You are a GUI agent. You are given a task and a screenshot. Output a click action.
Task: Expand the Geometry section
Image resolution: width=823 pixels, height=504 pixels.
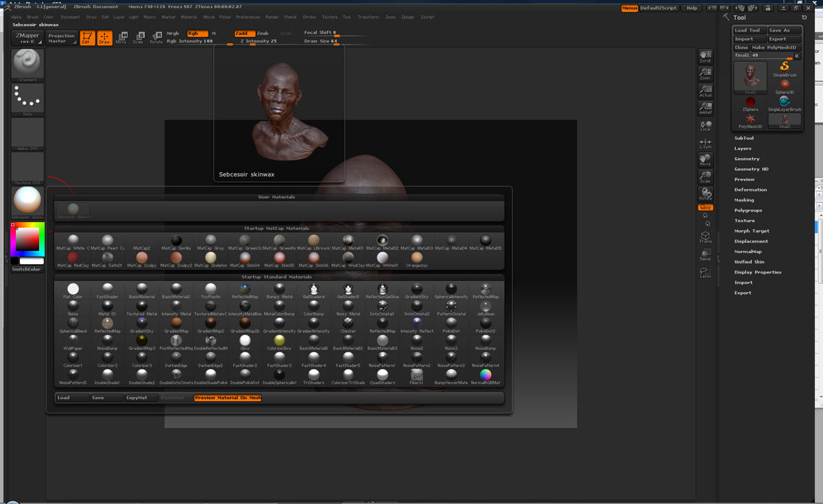tap(747, 158)
